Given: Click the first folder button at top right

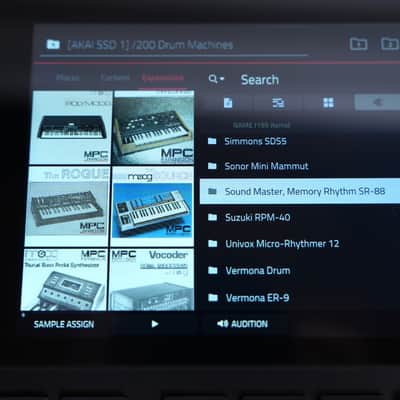Looking at the screenshot, I should pos(358,44).
